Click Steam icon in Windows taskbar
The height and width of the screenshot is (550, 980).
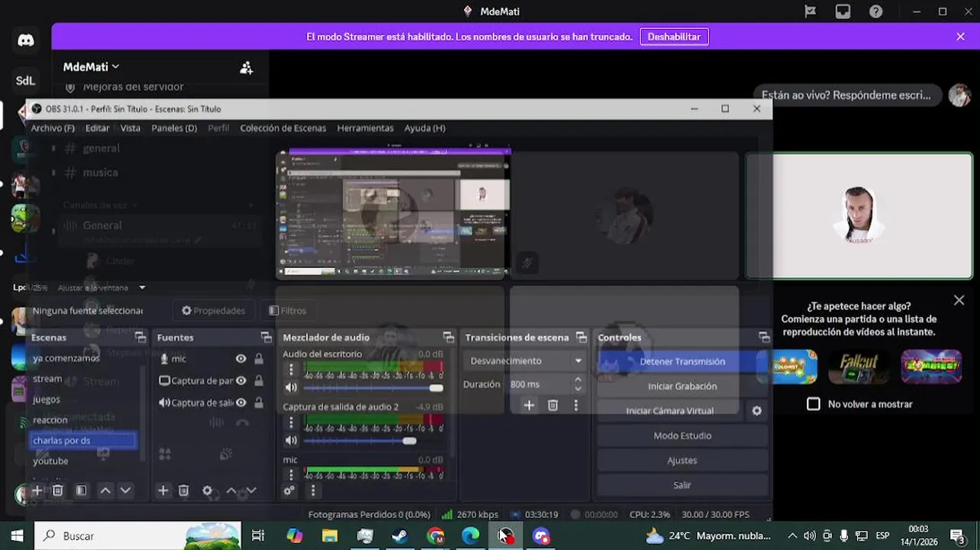(400, 535)
